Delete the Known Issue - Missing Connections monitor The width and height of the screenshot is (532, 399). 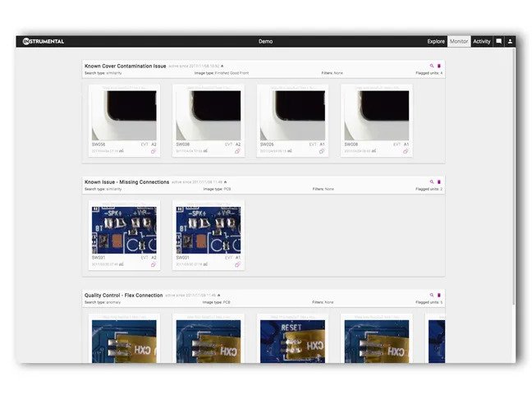pyautogui.click(x=438, y=182)
